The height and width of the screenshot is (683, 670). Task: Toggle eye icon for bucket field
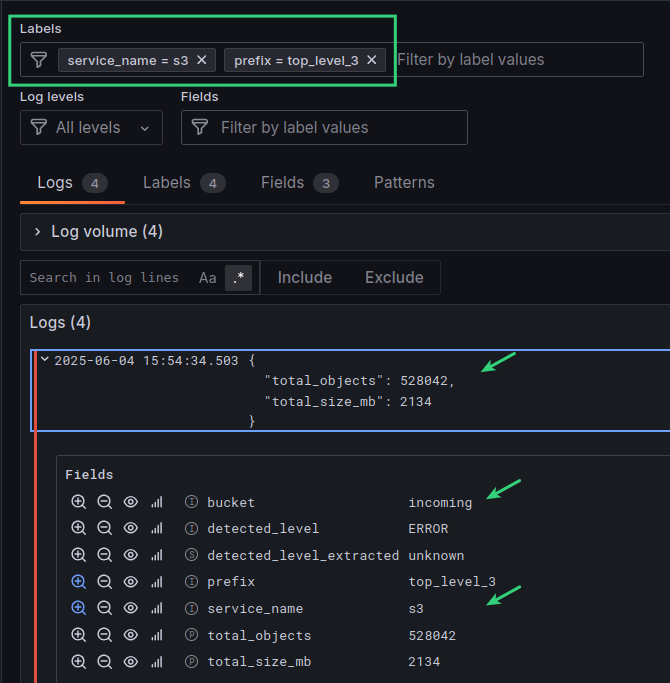131,502
